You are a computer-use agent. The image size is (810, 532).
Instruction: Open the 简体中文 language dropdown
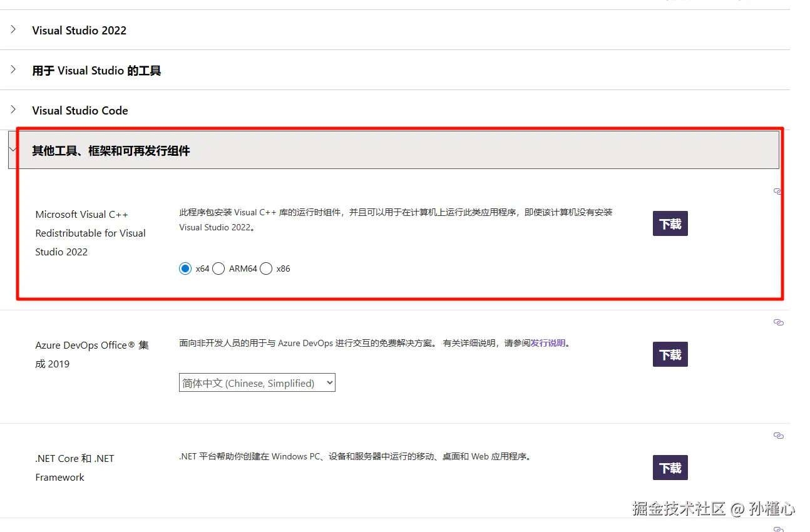point(257,383)
